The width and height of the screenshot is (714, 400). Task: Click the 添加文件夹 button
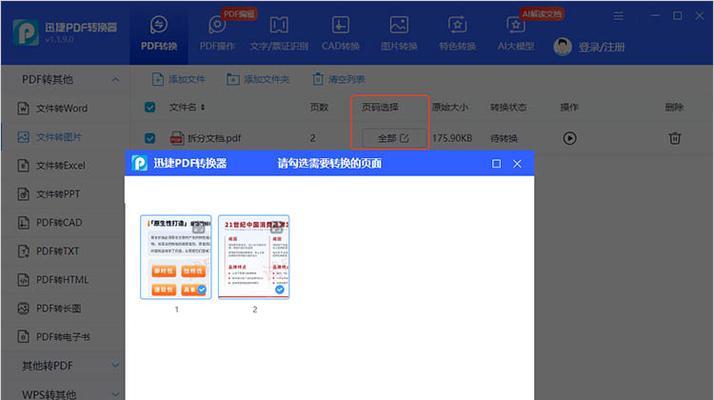[258, 79]
